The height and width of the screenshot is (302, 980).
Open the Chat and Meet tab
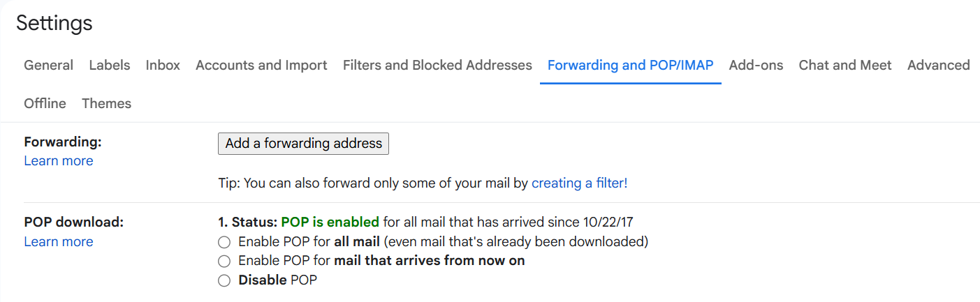tap(845, 66)
